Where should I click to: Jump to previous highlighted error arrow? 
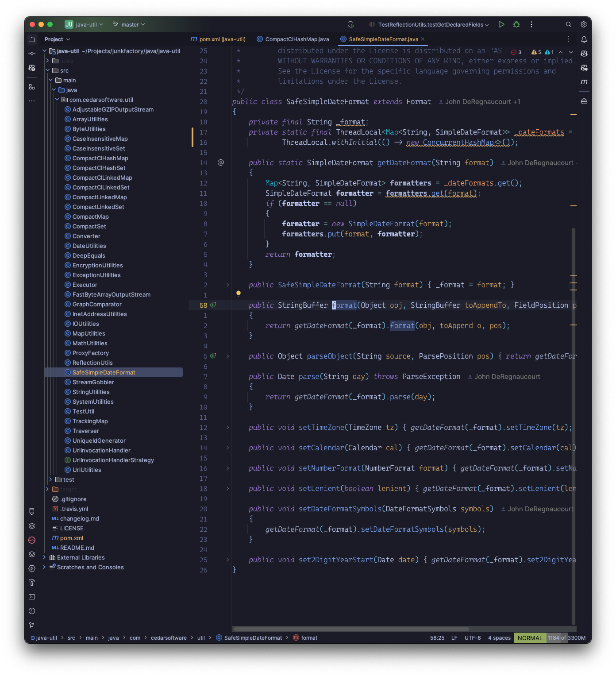pos(561,52)
